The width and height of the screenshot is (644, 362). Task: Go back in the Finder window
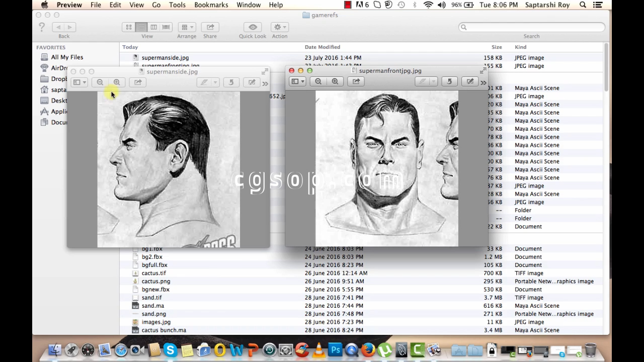(x=58, y=27)
